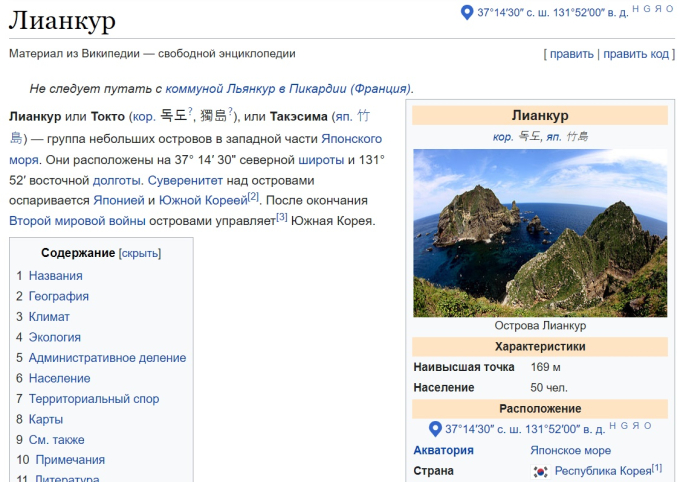Viewport: 680px width, 482px height.
Task: Jump to «Население» section in contents
Action: click(x=59, y=378)
